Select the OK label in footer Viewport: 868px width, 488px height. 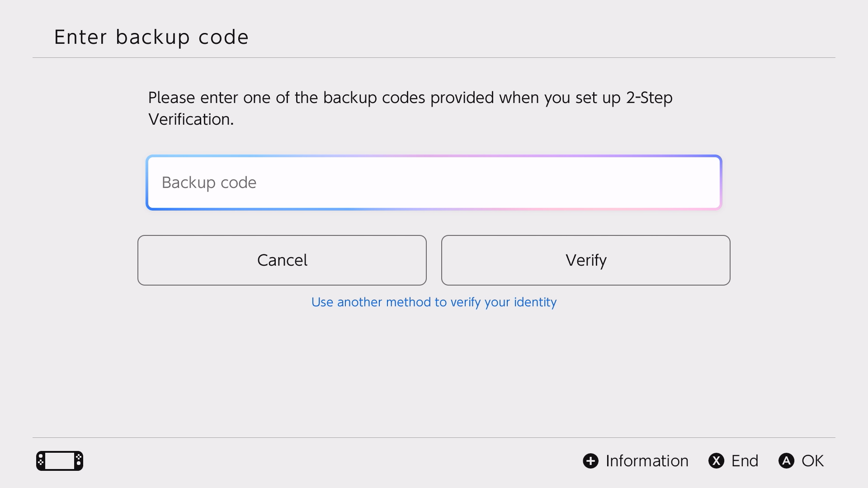pyautogui.click(x=812, y=461)
